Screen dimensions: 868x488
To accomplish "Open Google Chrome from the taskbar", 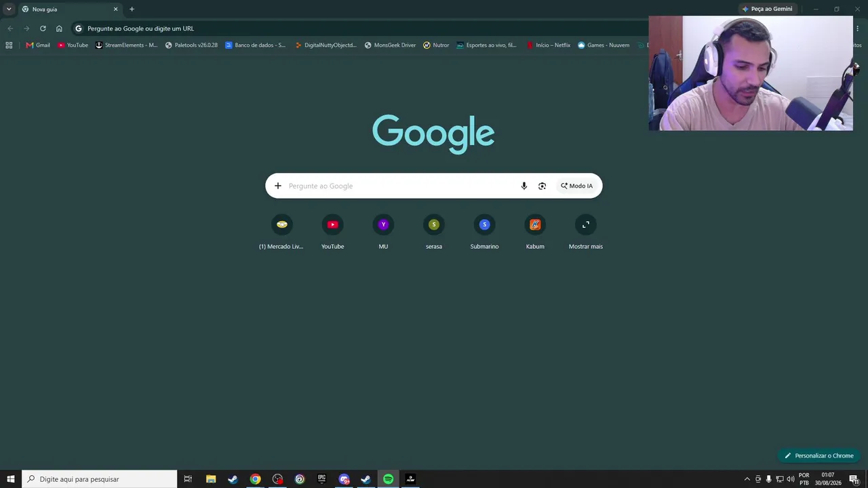I will (255, 479).
